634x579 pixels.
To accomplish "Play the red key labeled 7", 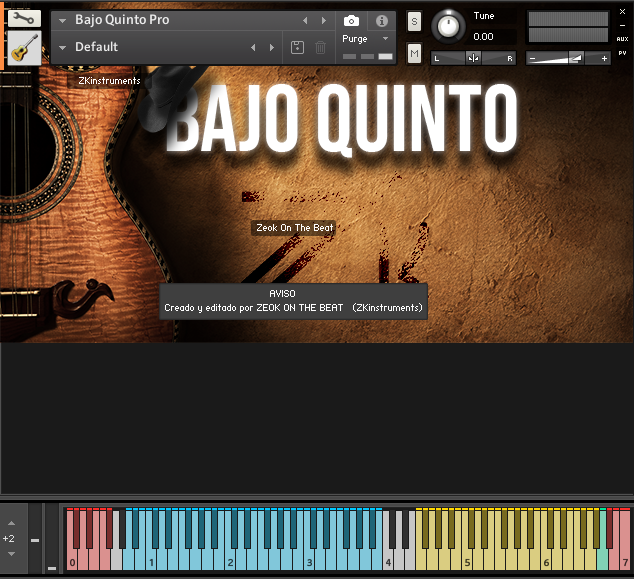I will click(x=625, y=562).
